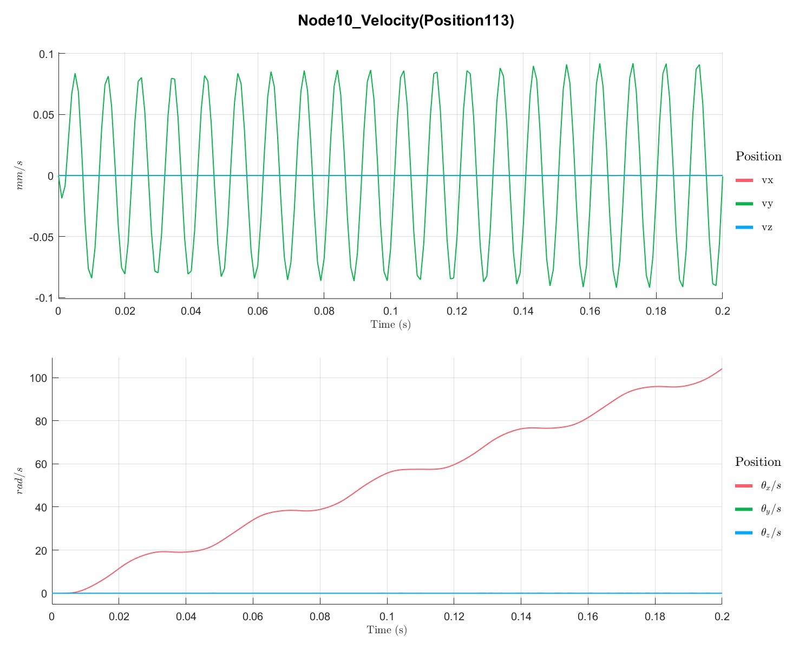Viewport: 812px width, 650px height.
Task: Select the vx legend label
Action: 767,180
